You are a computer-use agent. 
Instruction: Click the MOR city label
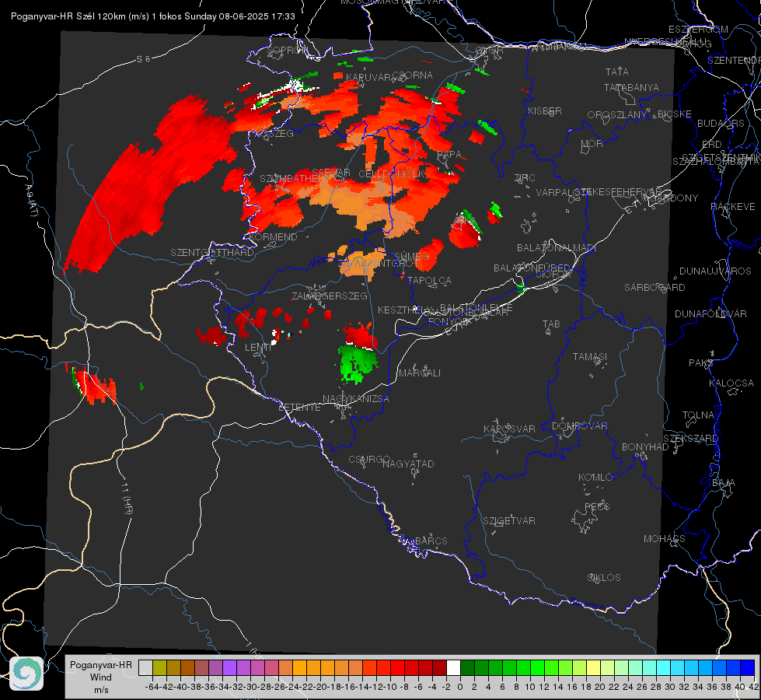(x=592, y=144)
